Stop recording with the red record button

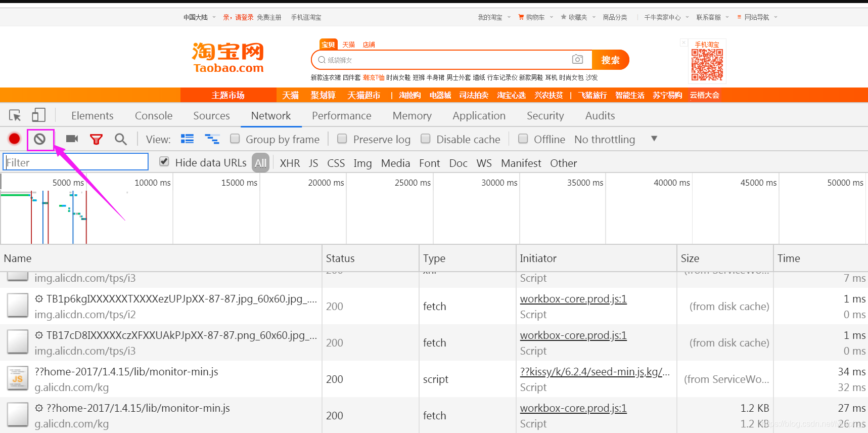(14, 139)
